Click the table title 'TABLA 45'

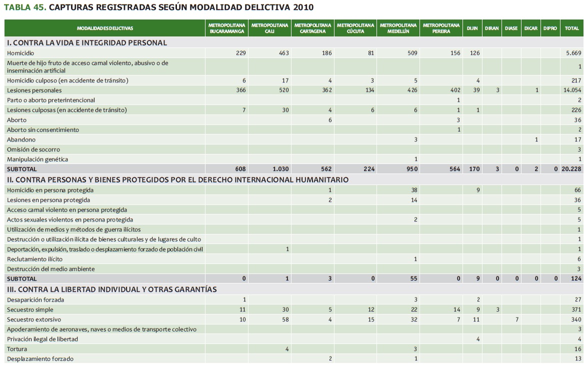25,7
